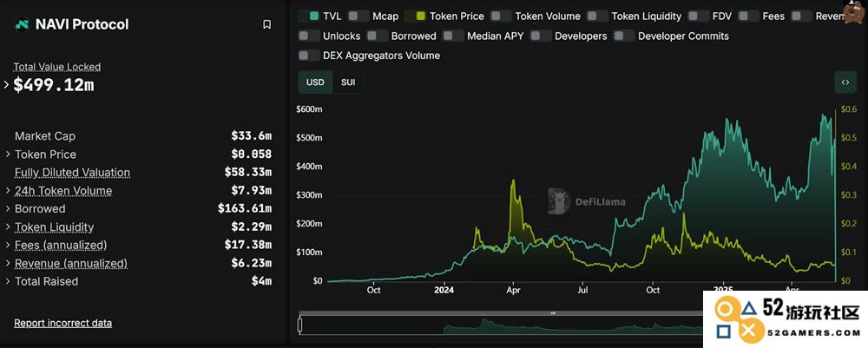Click the NAVI Protocol logo icon

tap(22, 24)
